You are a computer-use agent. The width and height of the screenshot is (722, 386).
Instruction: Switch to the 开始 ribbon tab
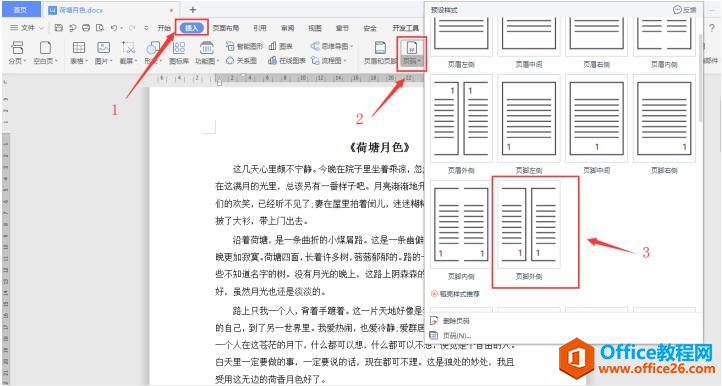click(164, 28)
